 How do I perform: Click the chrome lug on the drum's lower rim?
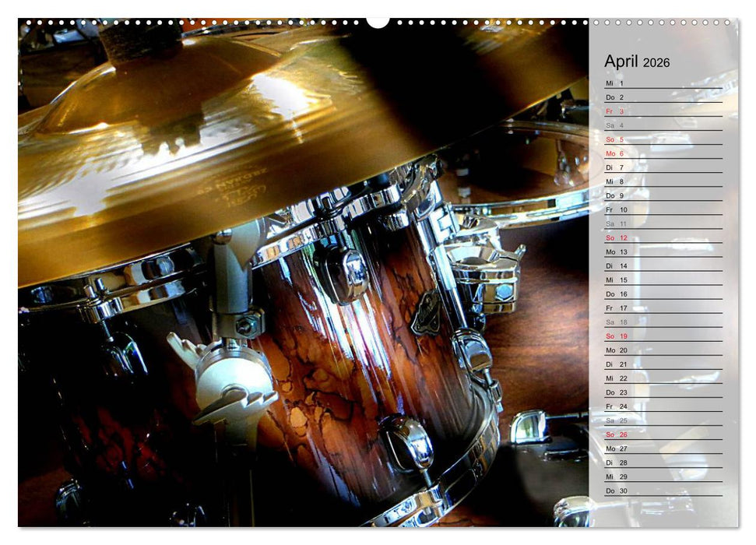(x=408, y=442)
